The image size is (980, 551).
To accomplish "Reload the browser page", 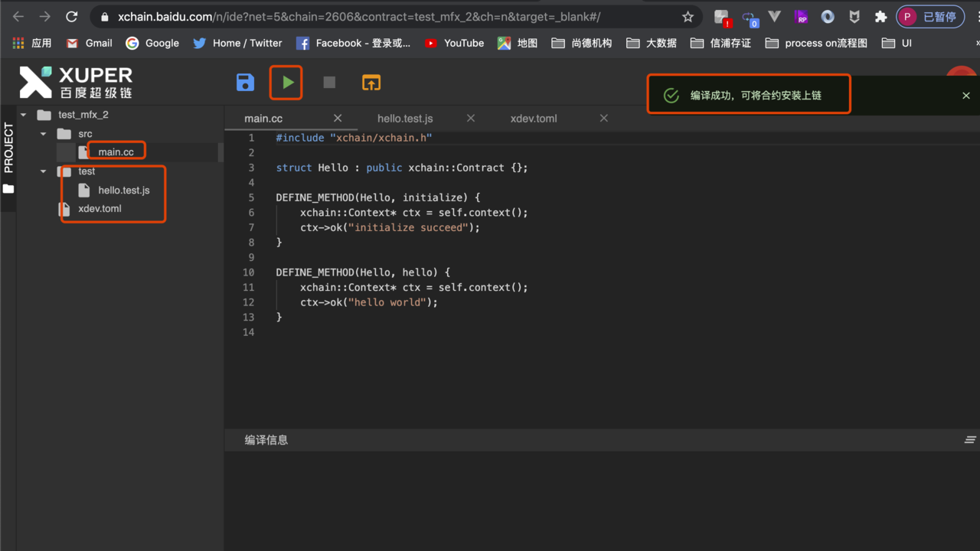I will 71,17.
